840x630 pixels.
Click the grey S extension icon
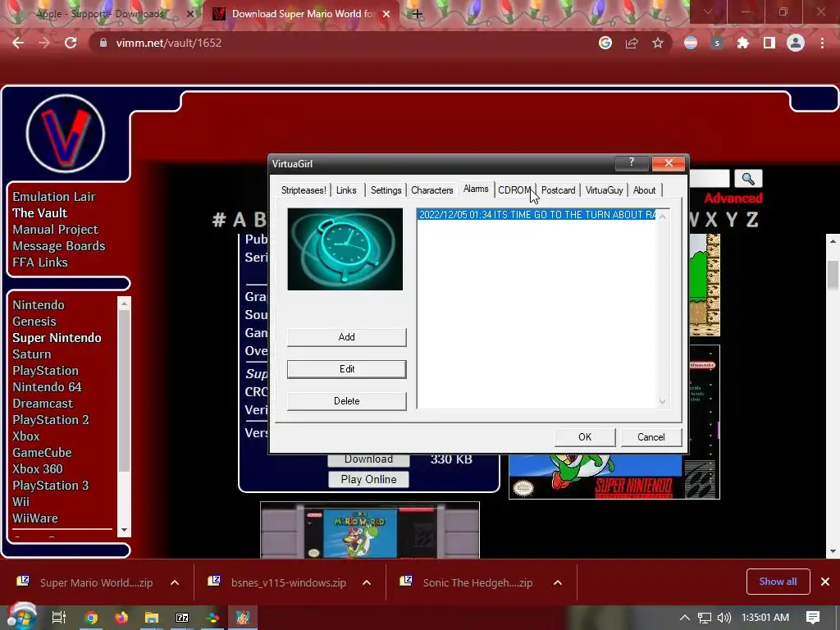[717, 43]
